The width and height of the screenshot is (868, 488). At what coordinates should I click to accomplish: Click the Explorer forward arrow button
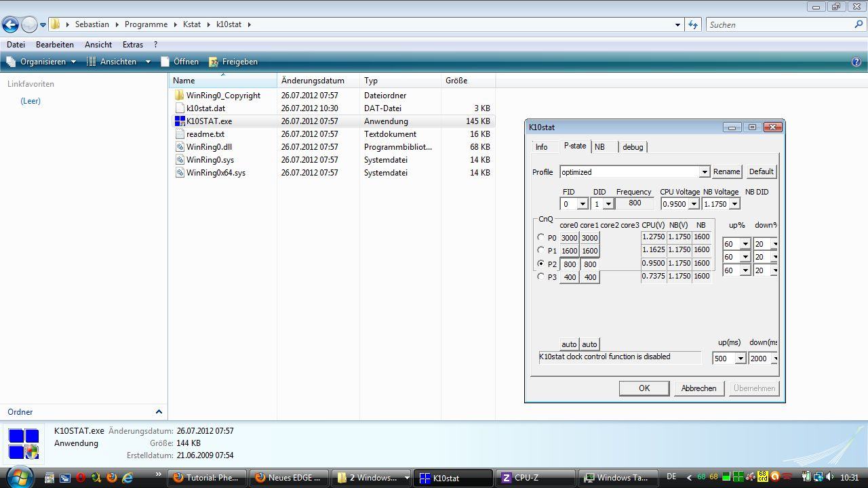pos(29,24)
